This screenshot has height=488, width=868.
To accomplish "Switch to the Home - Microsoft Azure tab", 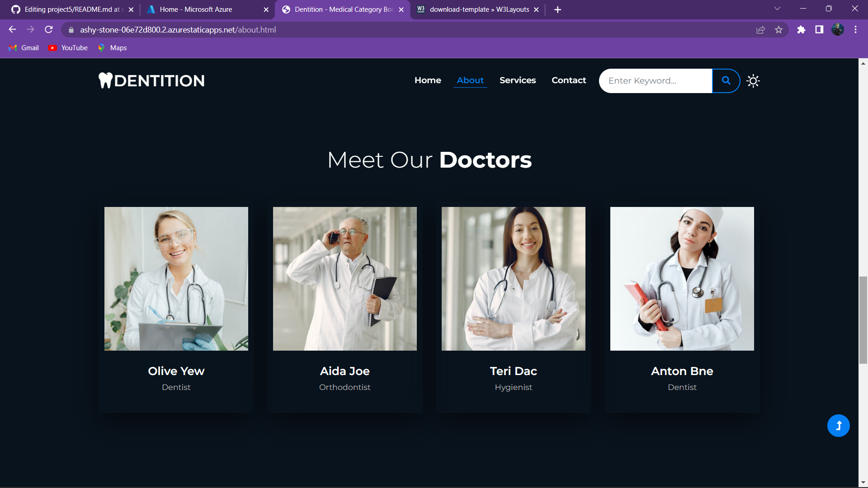I will pyautogui.click(x=196, y=9).
